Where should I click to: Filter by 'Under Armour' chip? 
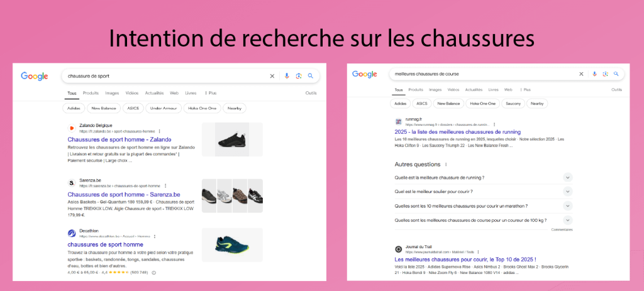[x=164, y=108]
